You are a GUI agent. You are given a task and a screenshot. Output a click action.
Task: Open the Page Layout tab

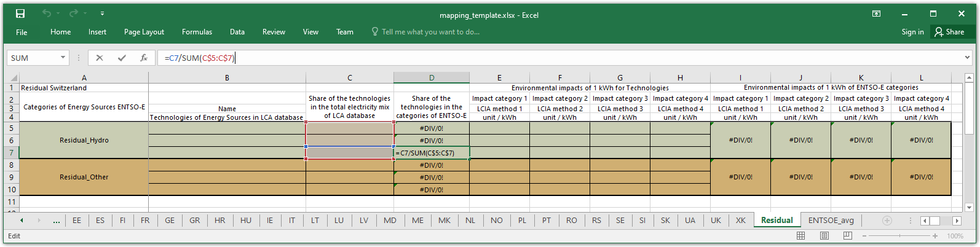(144, 32)
